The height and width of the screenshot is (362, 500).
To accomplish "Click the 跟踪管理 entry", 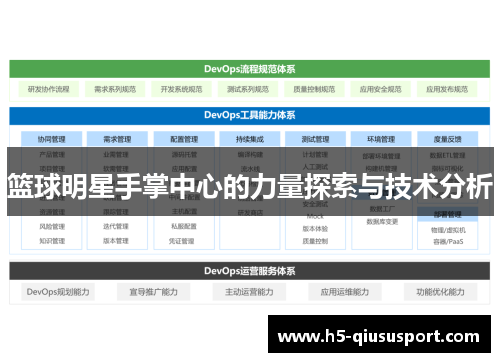I will 116,212.
